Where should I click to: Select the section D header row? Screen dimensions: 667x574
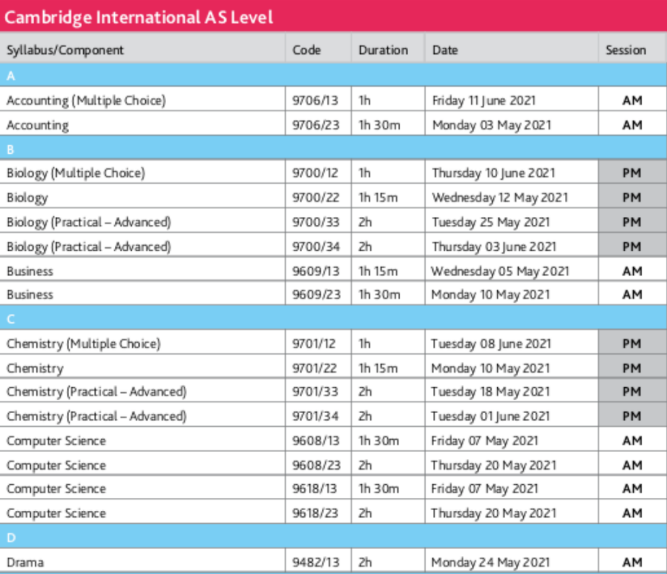click(x=333, y=538)
